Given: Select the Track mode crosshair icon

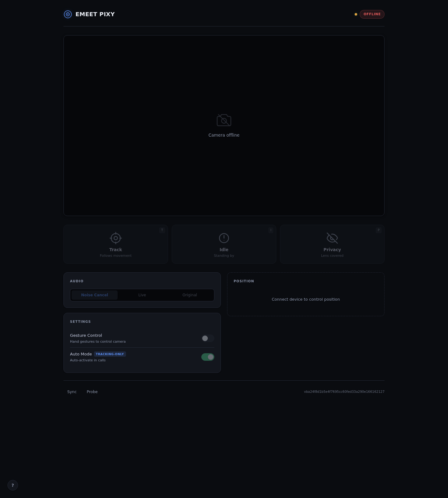Looking at the screenshot, I should pyautogui.click(x=116, y=238).
